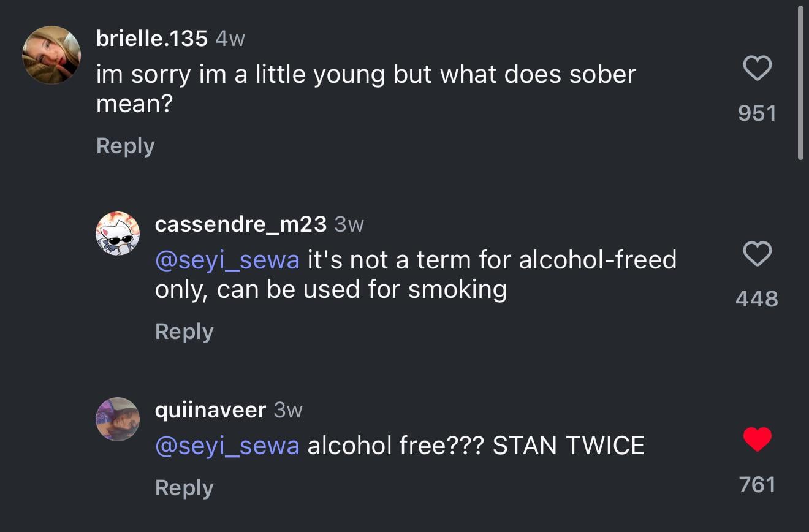Open @seyi_sewa mention in cassendre_m23's reply
Screen dimensions: 809x532
[x=227, y=260]
